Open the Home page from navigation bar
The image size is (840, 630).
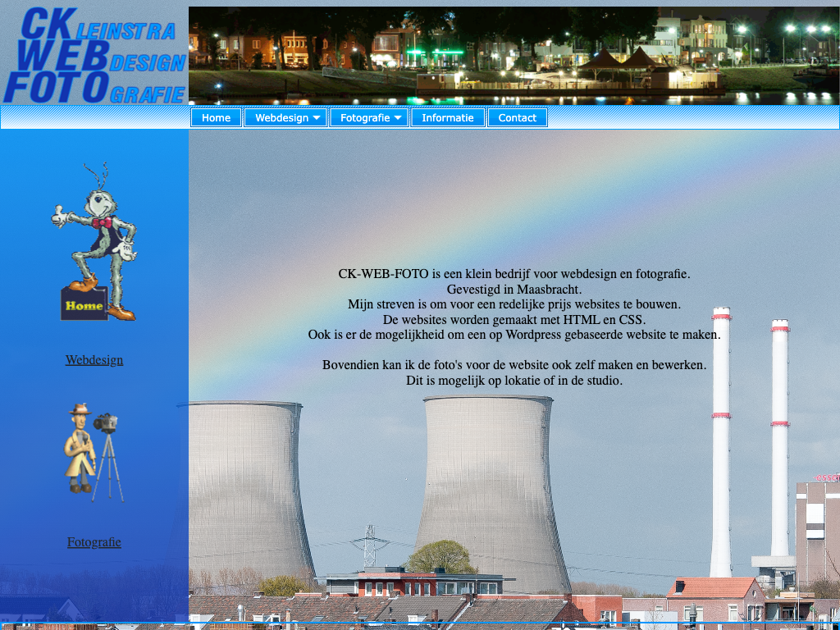click(216, 118)
